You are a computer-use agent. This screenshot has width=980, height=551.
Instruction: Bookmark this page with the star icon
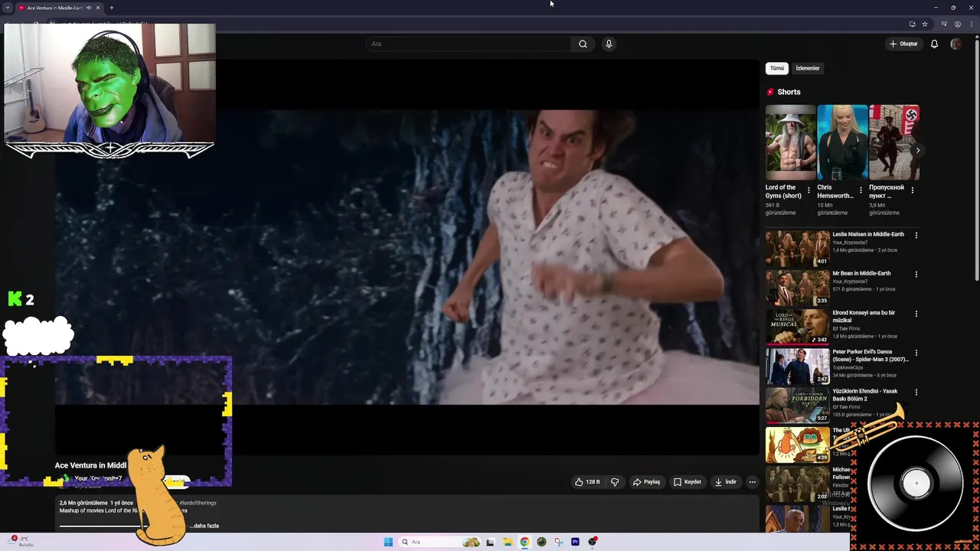(x=925, y=24)
